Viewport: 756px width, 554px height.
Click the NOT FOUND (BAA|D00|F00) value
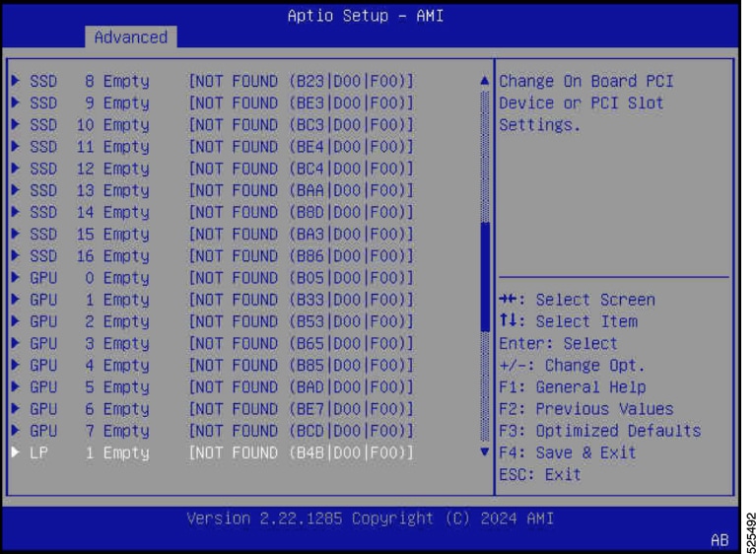pyautogui.click(x=302, y=190)
